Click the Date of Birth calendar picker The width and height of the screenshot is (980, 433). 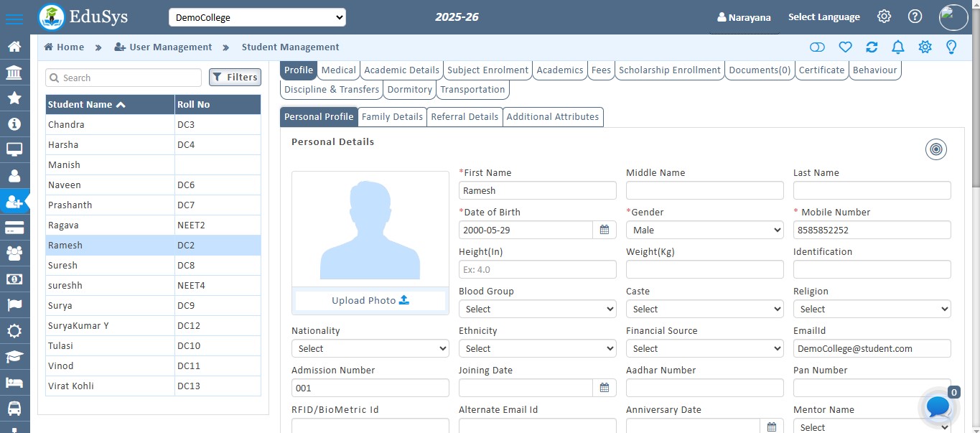pyautogui.click(x=605, y=230)
